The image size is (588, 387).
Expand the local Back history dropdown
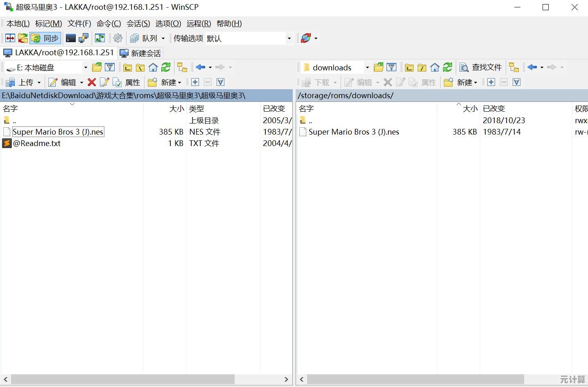coord(210,67)
